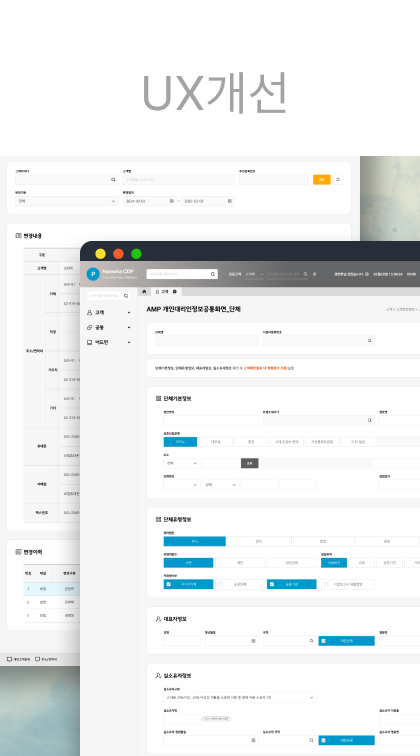This screenshot has height=756, width=420.
Task: Select row 1 in 변경이력 table
Action: coord(52,589)
